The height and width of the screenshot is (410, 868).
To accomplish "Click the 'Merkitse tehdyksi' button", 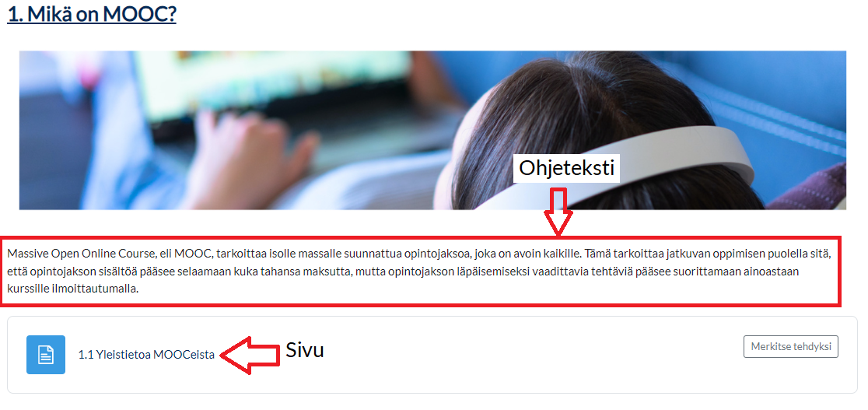I will 790,346.
